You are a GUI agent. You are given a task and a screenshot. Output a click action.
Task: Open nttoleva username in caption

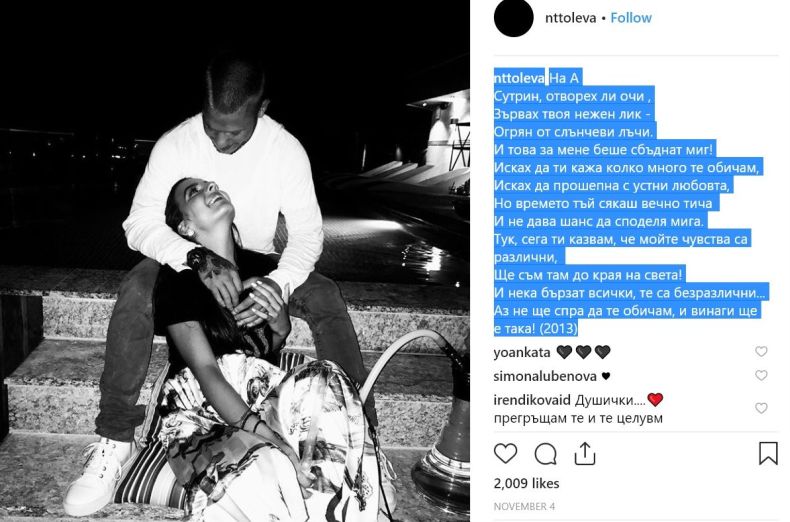pos(519,78)
